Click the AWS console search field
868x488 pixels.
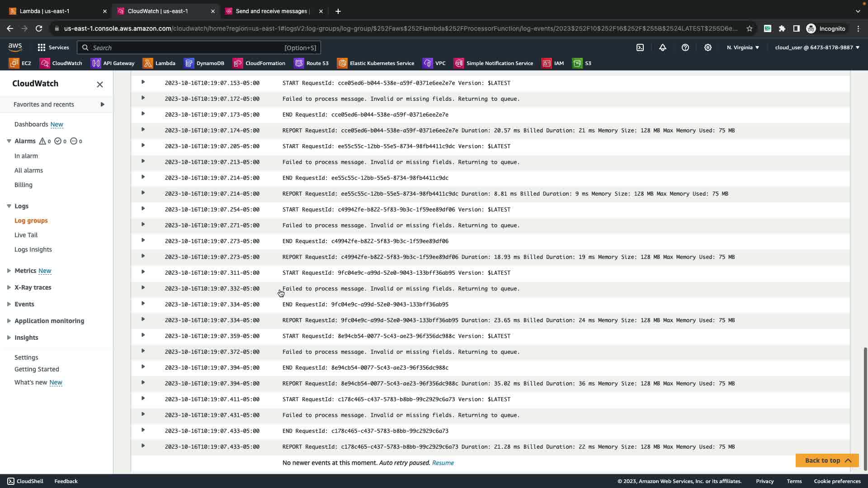pyautogui.click(x=199, y=47)
